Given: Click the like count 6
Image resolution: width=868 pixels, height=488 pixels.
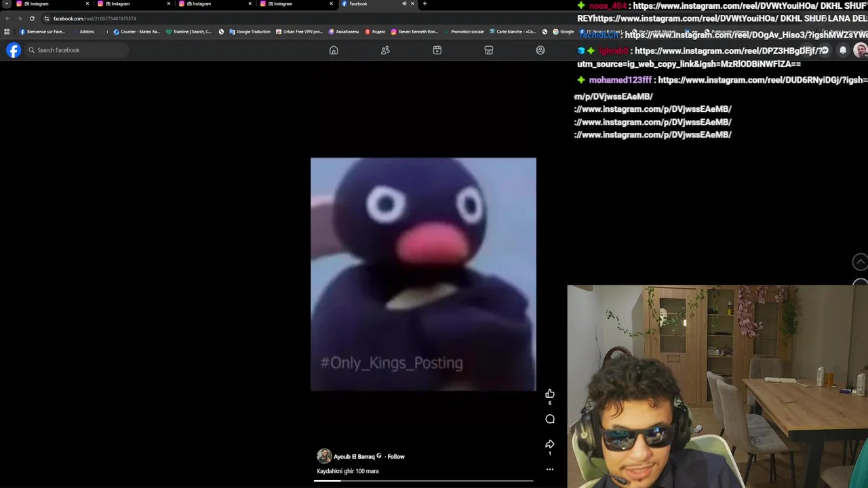Looking at the screenshot, I should 550,403.
